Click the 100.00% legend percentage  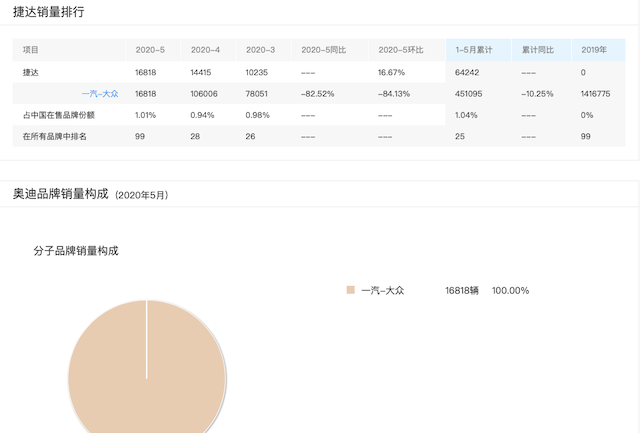pyautogui.click(x=510, y=290)
